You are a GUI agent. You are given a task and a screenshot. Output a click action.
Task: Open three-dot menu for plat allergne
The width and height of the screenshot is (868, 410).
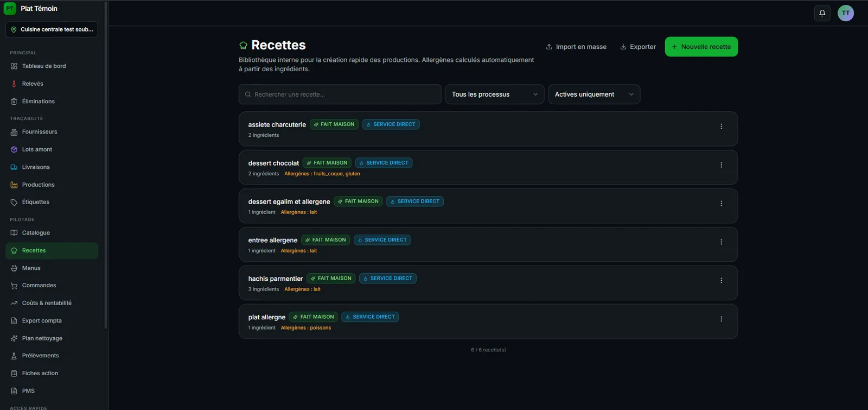[721, 319]
